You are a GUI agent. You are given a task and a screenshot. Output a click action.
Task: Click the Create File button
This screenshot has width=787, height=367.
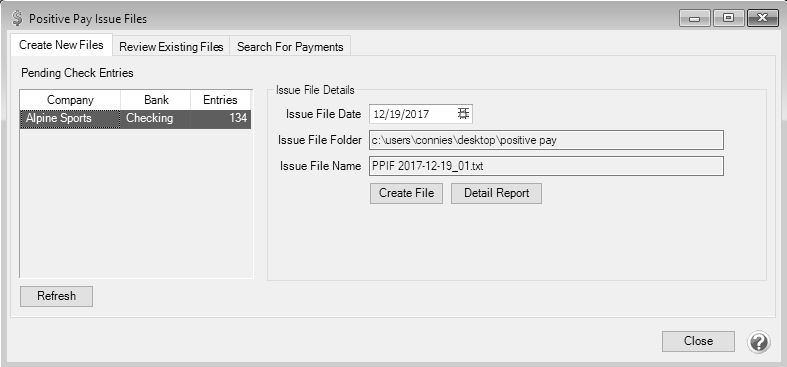407,193
